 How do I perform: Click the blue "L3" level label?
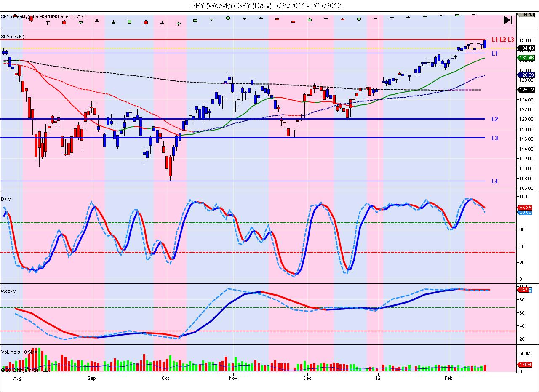pyautogui.click(x=495, y=138)
